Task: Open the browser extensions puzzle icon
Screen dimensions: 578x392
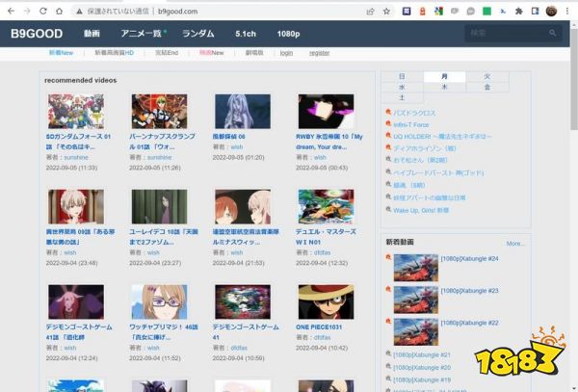Action: click(x=519, y=12)
